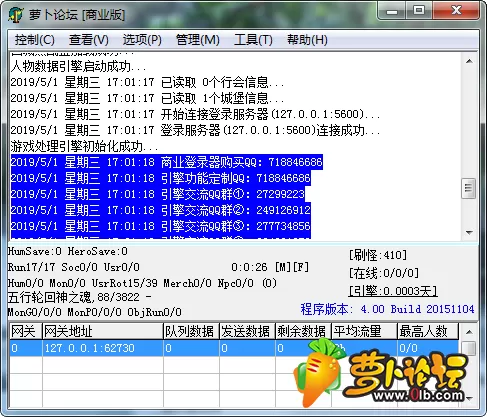487x417 pixels.
Task: Click the 发送数据 column header
Action: (x=247, y=331)
